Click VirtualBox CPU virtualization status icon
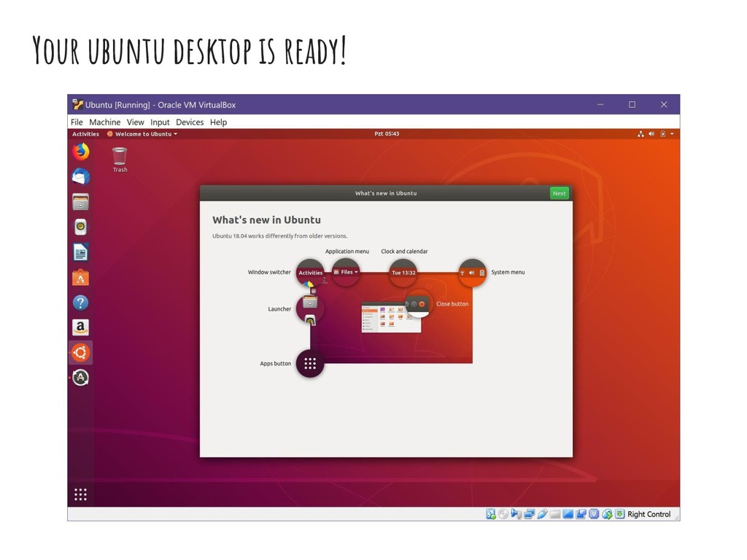This screenshot has width=747, height=560. pos(594,514)
